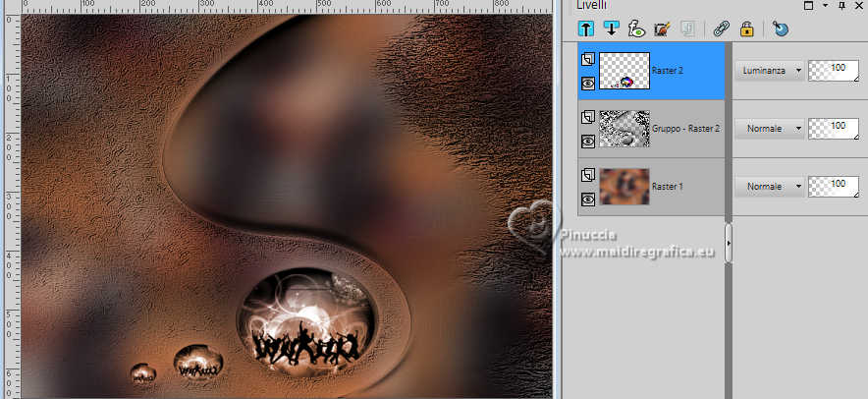Viewport: 868px width, 399px height.
Task: Toggle the padlock transparency lock icon
Action: click(747, 28)
